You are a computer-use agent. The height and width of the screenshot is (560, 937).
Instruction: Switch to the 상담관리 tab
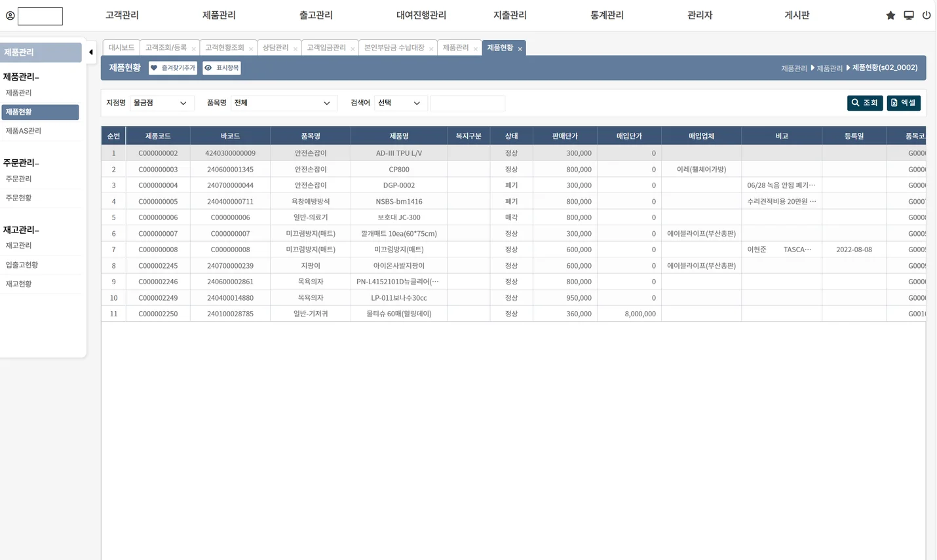click(275, 48)
